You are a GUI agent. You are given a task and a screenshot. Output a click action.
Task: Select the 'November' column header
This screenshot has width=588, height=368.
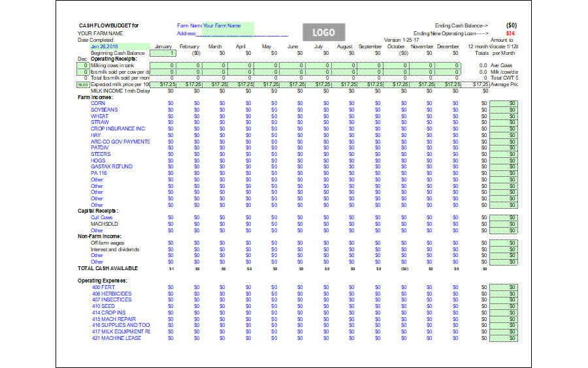click(x=422, y=46)
